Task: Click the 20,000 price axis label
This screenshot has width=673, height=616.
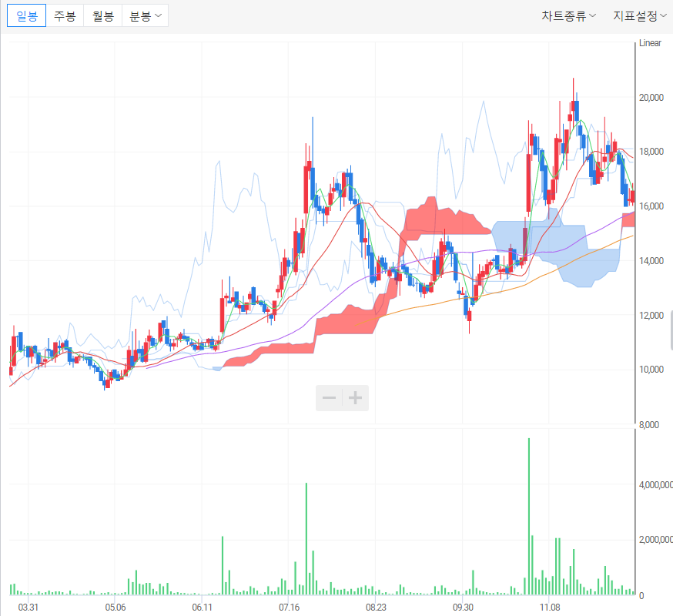Action: coord(651,98)
